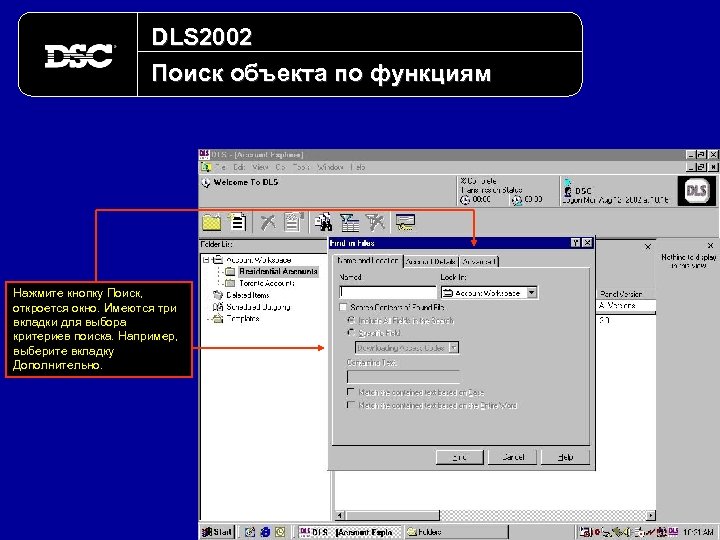Viewport: 720px width, 540px height.
Task: Click the DLS logo at top right
Action: pos(696,191)
